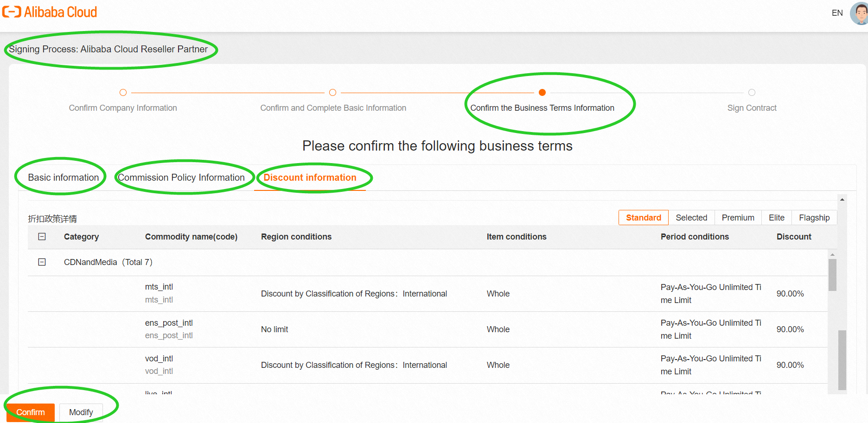
Task: Click 'No limit' region for ens_post_intl
Action: [x=274, y=329]
